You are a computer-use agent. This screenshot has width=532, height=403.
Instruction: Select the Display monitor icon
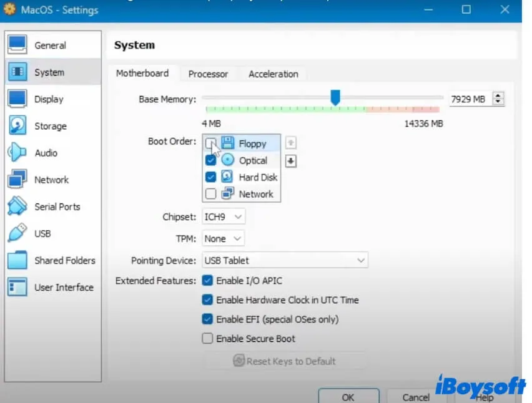click(x=17, y=99)
